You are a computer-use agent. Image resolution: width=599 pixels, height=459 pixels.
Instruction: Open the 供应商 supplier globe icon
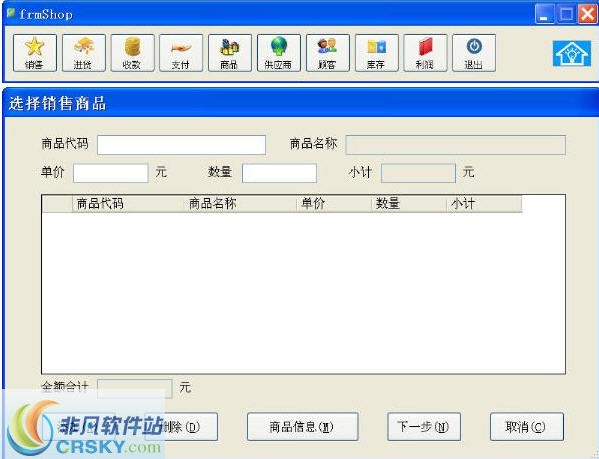click(x=279, y=53)
